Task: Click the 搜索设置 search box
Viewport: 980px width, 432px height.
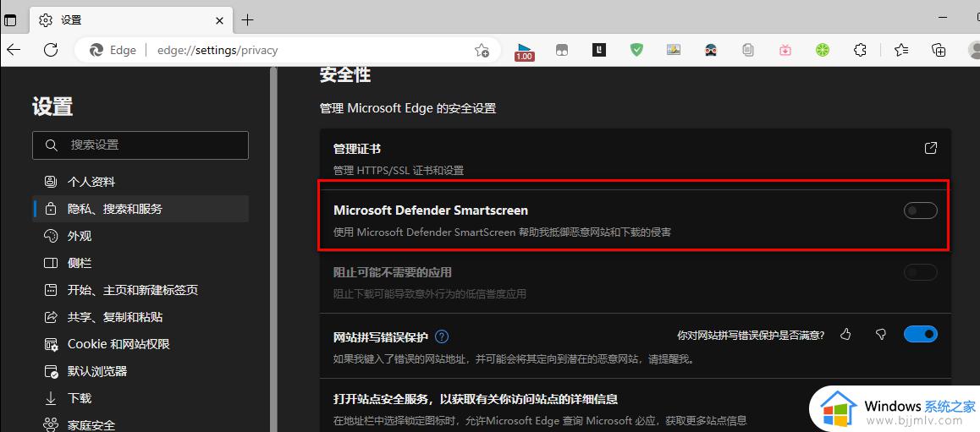Action: [x=140, y=145]
